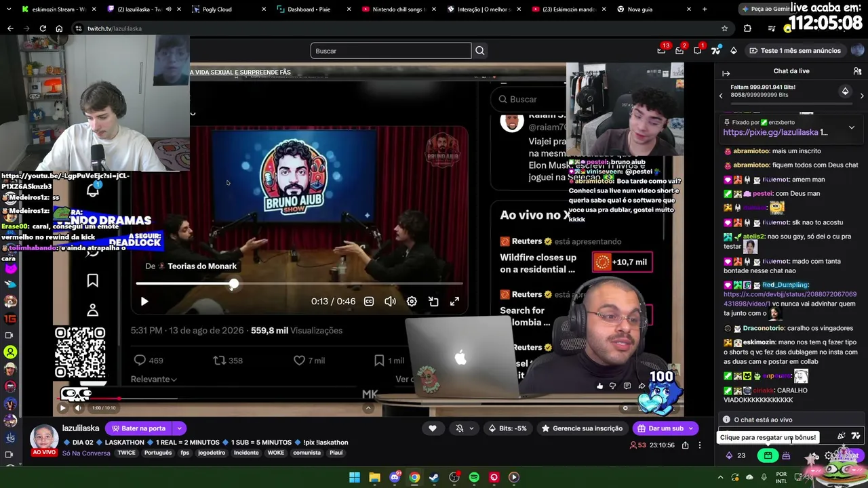
Task: Open the Twitch whispers icon with badge 2
Action: (679, 50)
